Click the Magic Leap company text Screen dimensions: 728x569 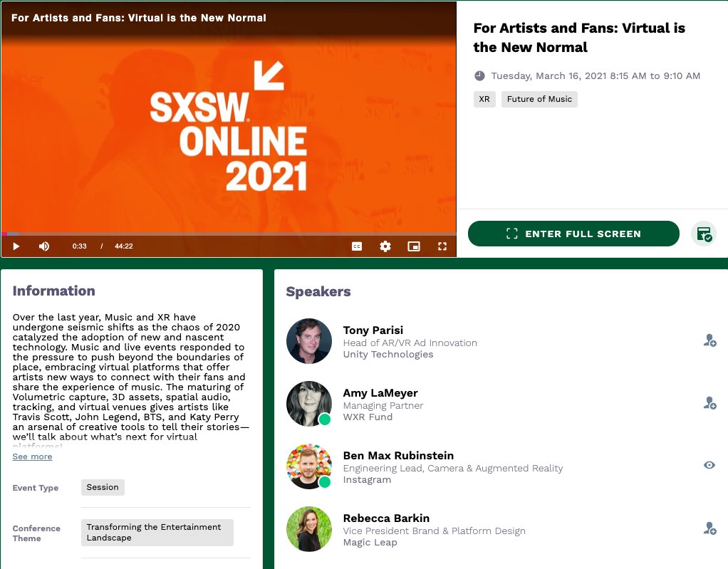(x=370, y=543)
